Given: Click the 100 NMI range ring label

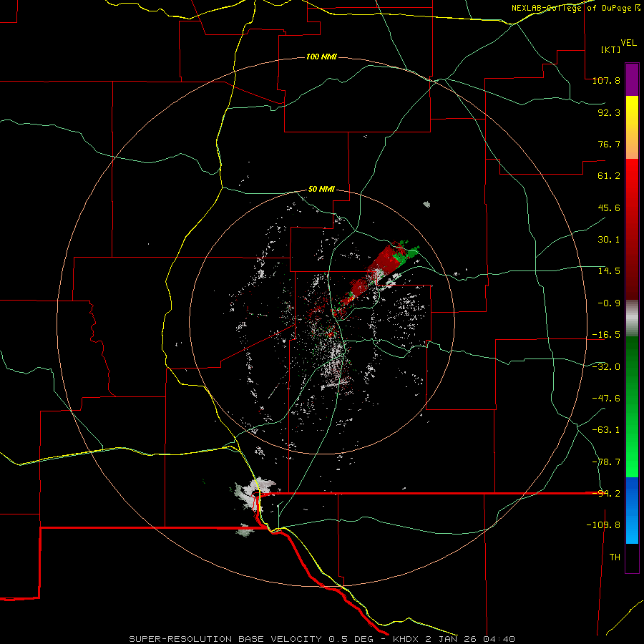Looking at the screenshot, I should coord(321,57).
